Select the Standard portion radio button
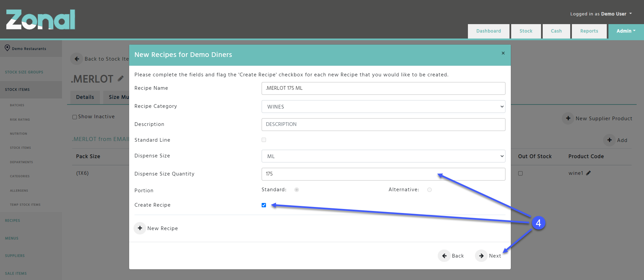The height and width of the screenshot is (280, 644). pyautogui.click(x=297, y=190)
